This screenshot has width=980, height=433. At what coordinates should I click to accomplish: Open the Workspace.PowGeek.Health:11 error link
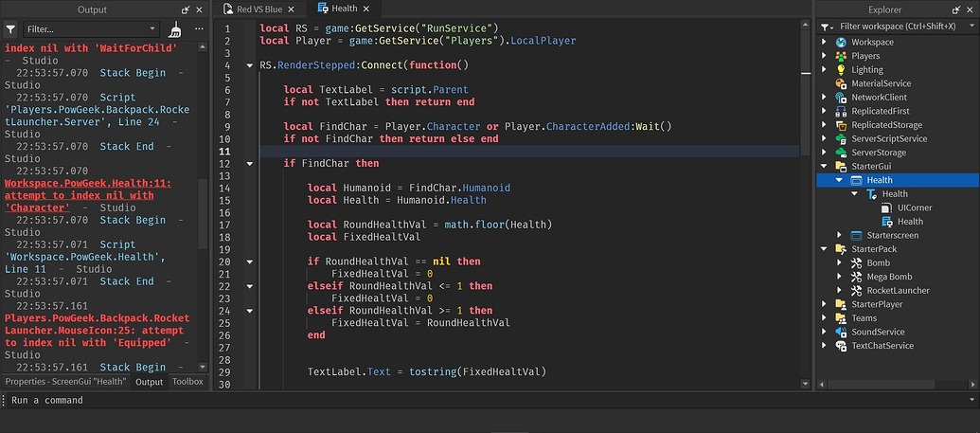87,195
